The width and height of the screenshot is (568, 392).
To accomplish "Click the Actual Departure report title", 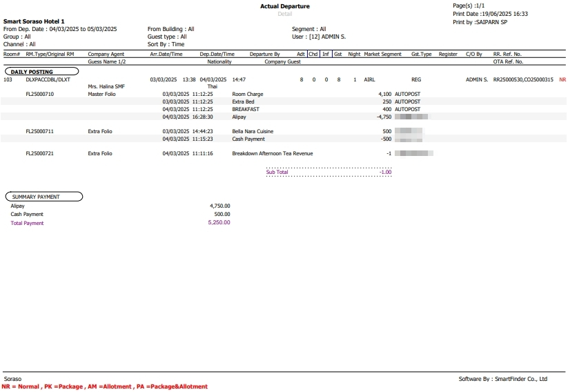I will tap(284, 6).
